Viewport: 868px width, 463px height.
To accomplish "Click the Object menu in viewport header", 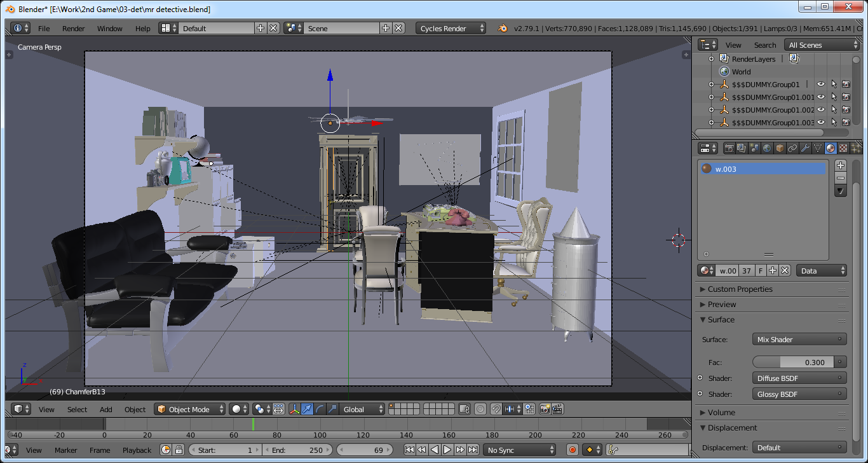I will [x=135, y=409].
